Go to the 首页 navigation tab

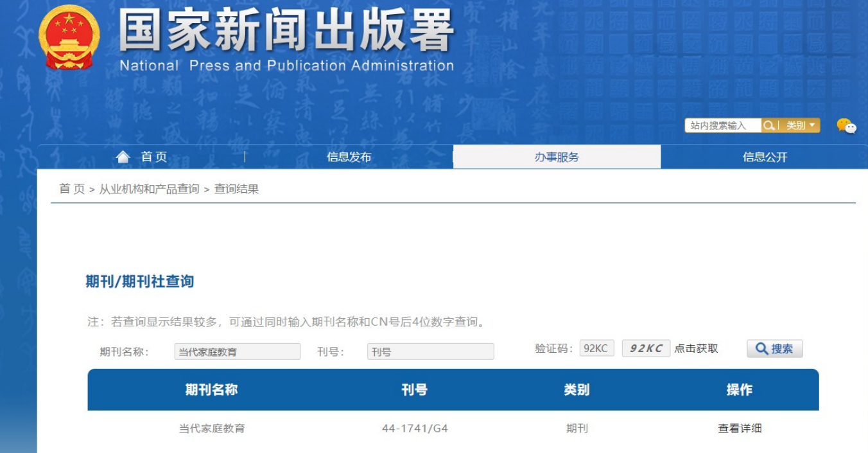(x=154, y=157)
